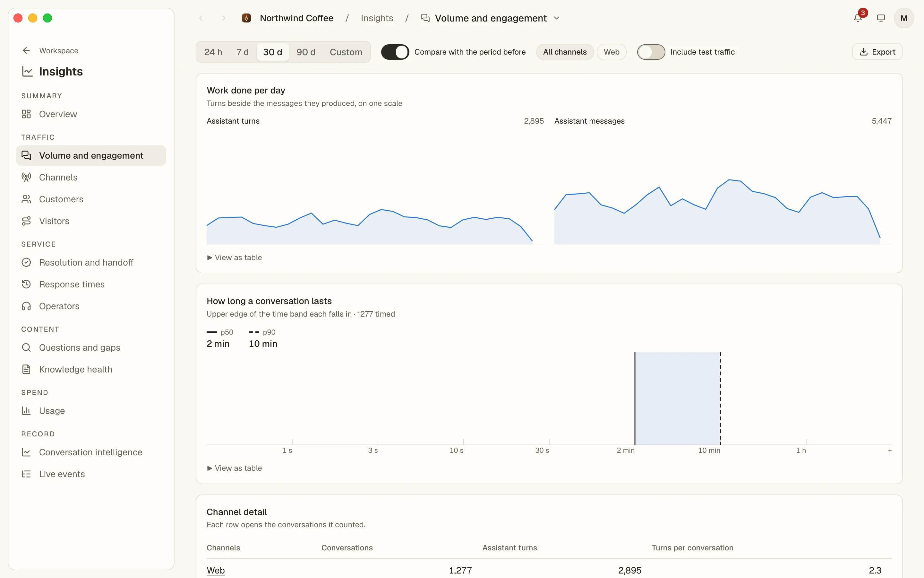Click the back arrow next to Workspace
The image size is (924, 578).
pyautogui.click(x=26, y=50)
